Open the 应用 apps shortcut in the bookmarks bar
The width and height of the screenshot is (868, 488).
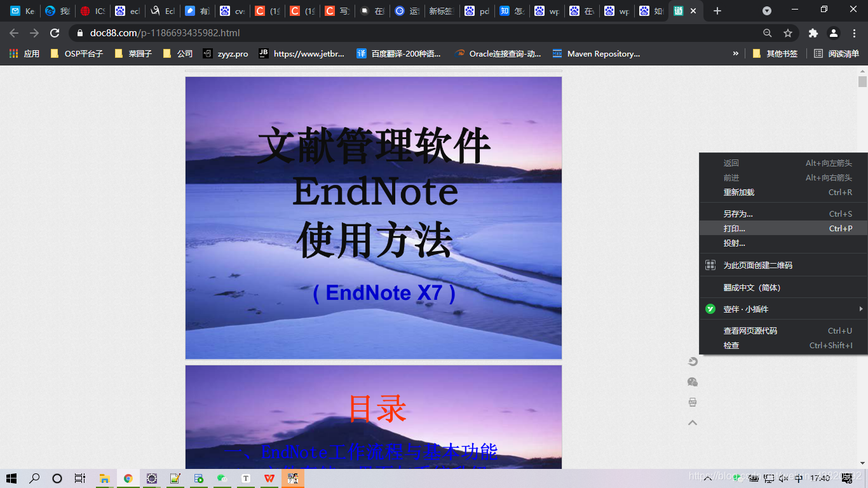(24, 54)
